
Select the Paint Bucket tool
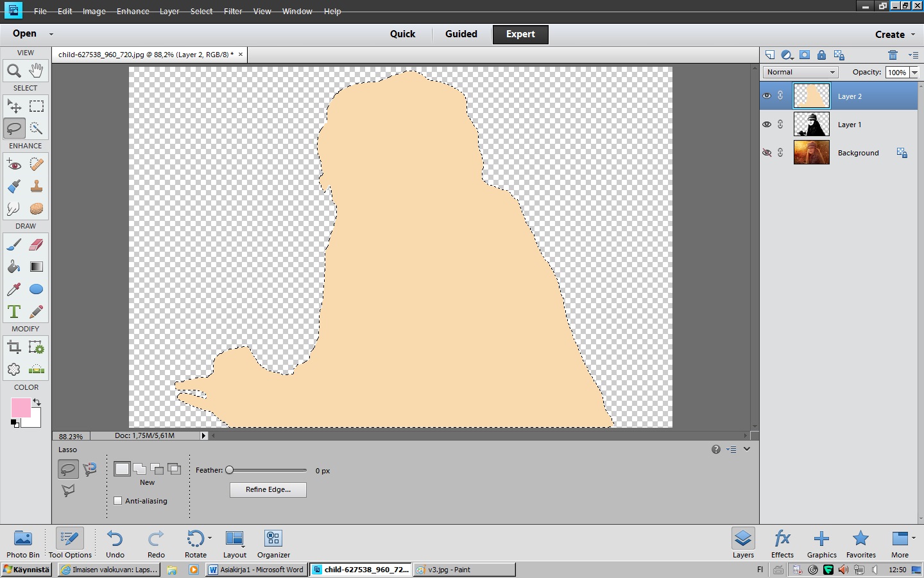pyautogui.click(x=13, y=267)
